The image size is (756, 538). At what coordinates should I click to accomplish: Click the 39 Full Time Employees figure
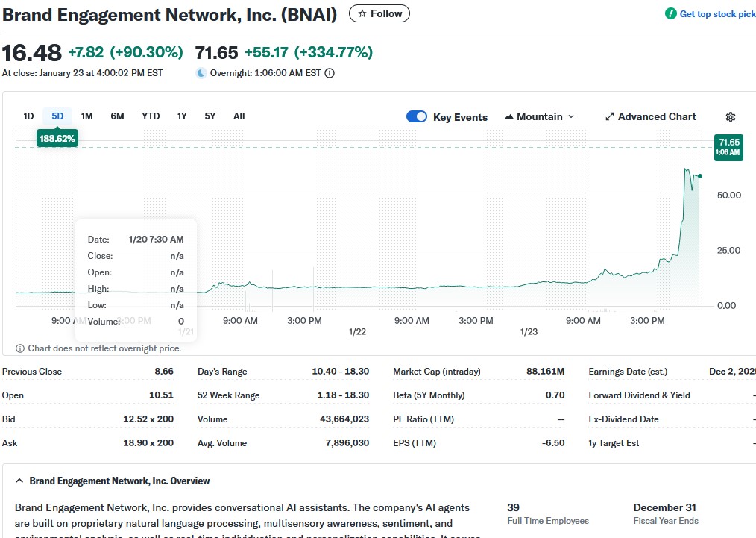(x=513, y=507)
